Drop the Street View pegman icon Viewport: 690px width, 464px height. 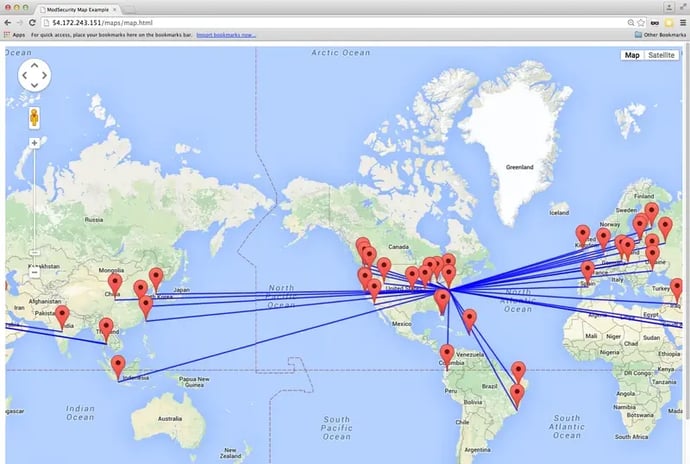pos(34,118)
